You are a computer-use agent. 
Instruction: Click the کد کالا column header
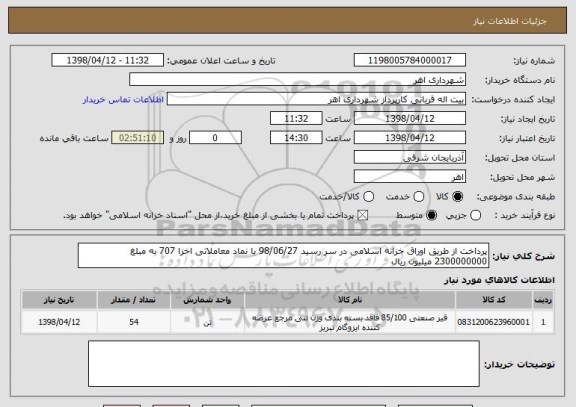coord(494,300)
